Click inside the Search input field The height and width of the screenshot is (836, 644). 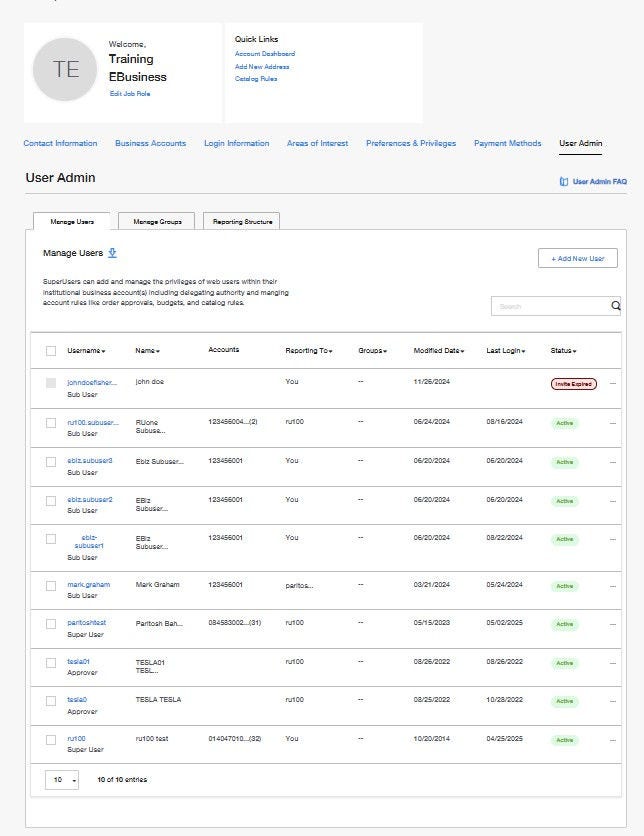tap(545, 306)
